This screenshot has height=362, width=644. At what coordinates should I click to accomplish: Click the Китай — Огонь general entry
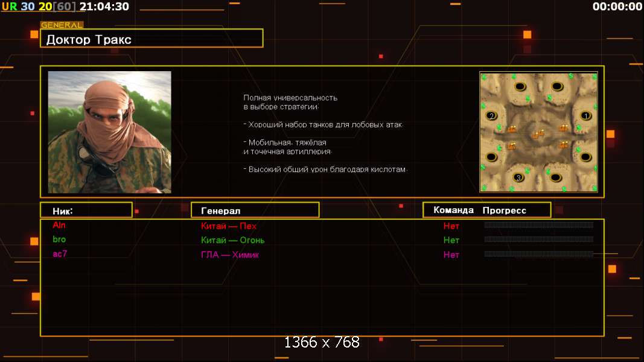(x=233, y=240)
